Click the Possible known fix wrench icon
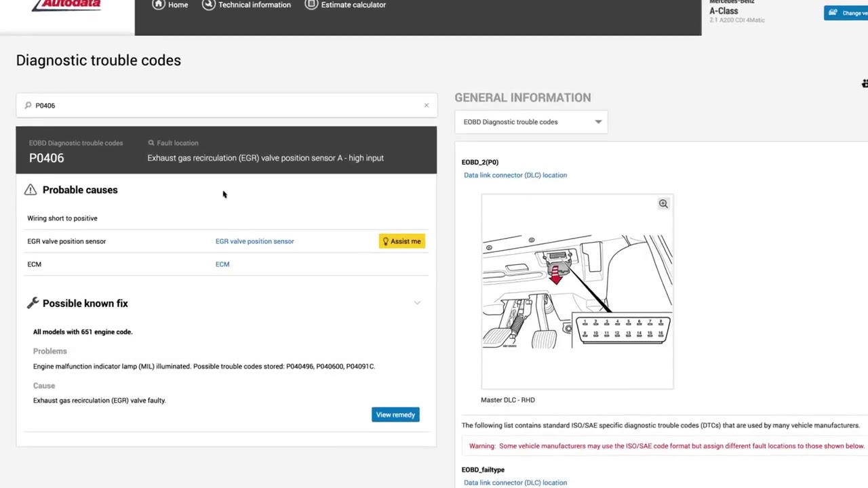Viewport: 868px width, 488px height. (x=33, y=303)
